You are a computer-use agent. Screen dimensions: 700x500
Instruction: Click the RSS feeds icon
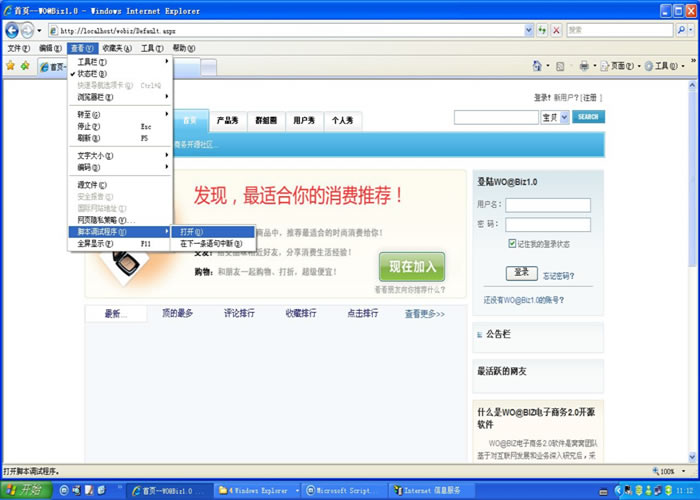point(560,67)
